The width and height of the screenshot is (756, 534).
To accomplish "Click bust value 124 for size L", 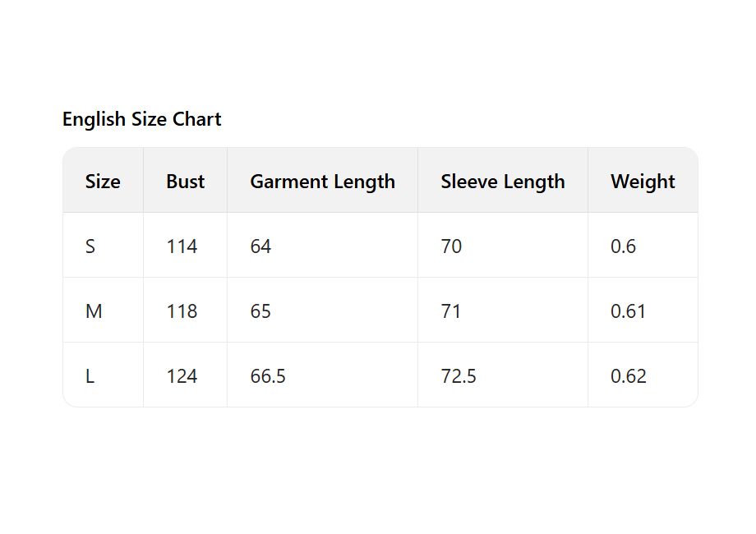I will [x=182, y=376].
